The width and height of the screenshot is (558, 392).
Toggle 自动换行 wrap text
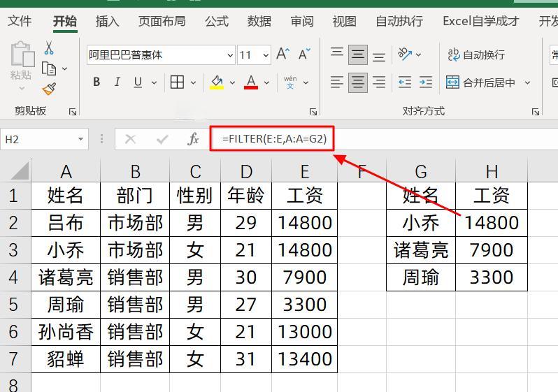(x=475, y=55)
